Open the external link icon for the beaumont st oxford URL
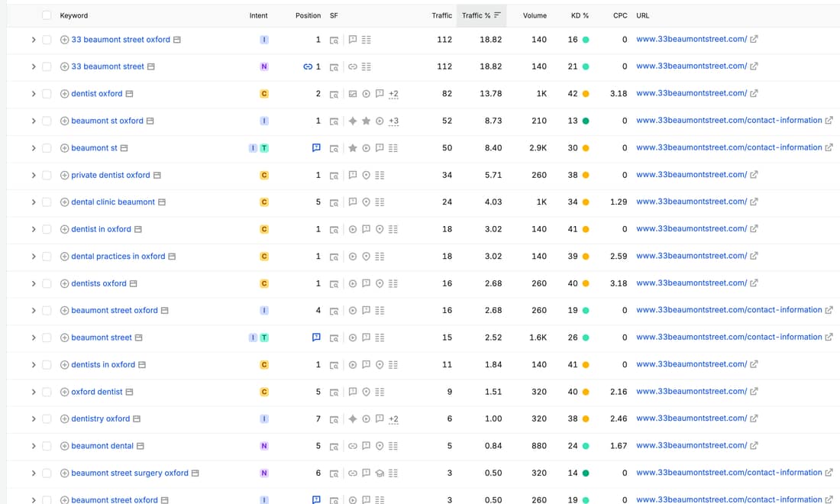 point(829,121)
